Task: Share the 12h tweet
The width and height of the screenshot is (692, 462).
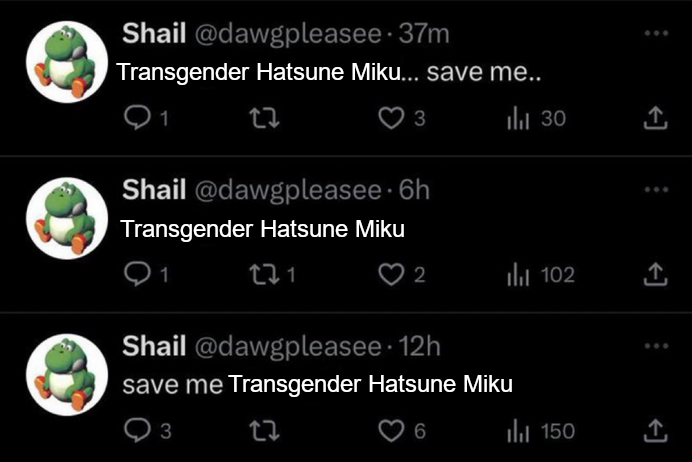Action: pos(653,431)
